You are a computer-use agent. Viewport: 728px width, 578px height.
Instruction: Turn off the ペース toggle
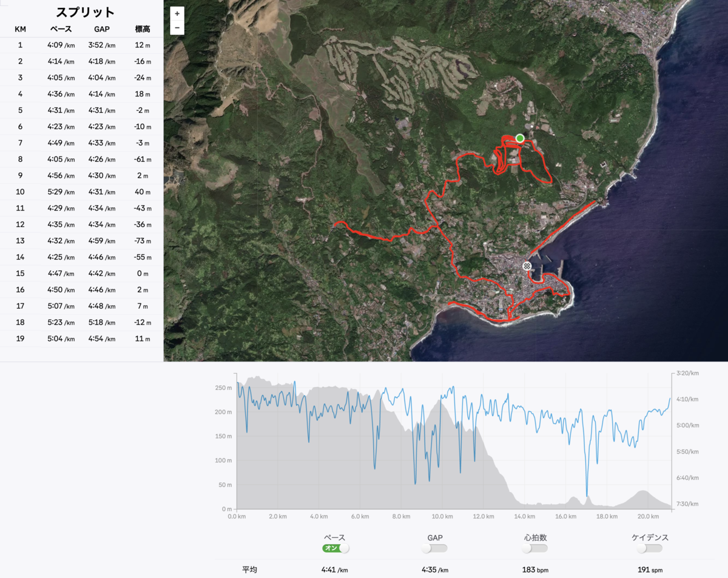point(335,548)
